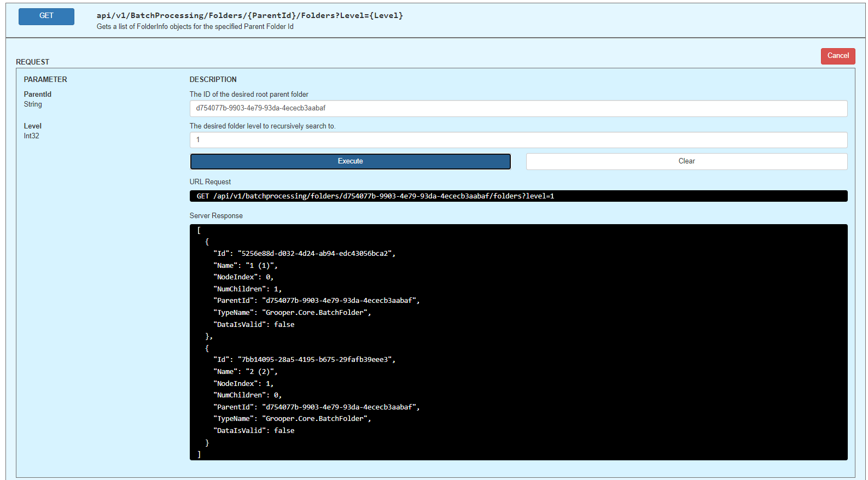868x480 pixels.
Task: Click the 'Gets a list of FolderInfo objects' description
Action: pos(195,27)
